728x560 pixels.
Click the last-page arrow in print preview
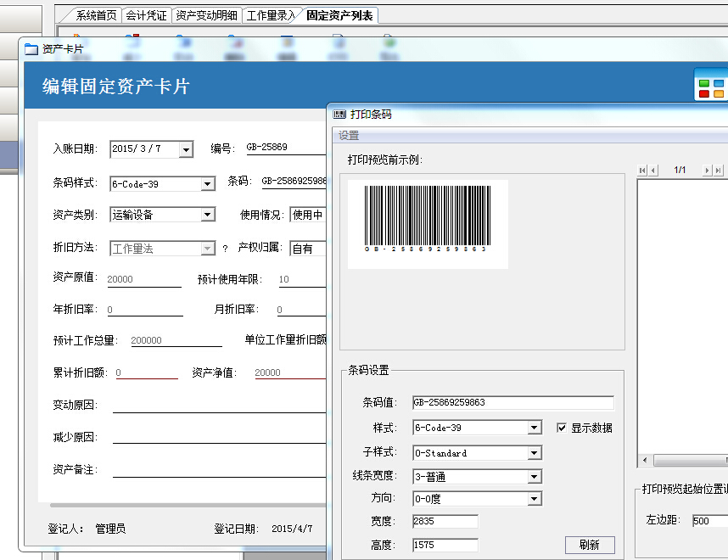coord(718,170)
